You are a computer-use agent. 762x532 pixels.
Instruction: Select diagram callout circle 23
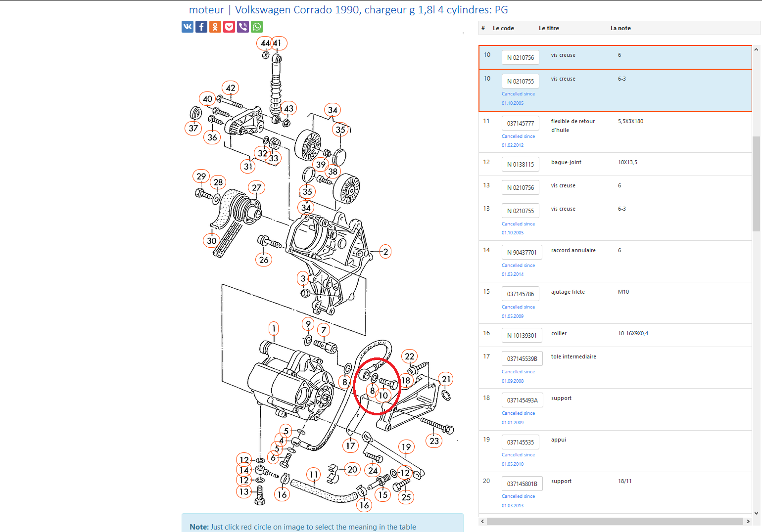click(434, 441)
